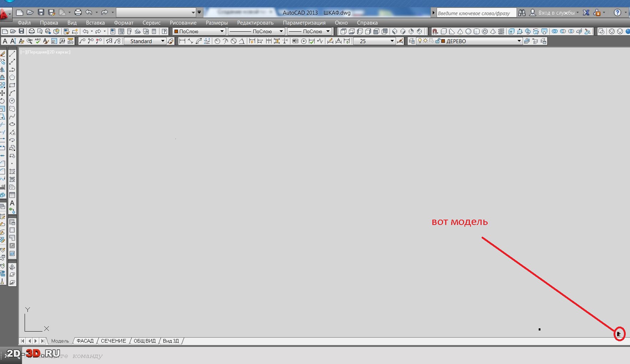
Task: Click the Helix modeling icon
Action: tap(501, 31)
